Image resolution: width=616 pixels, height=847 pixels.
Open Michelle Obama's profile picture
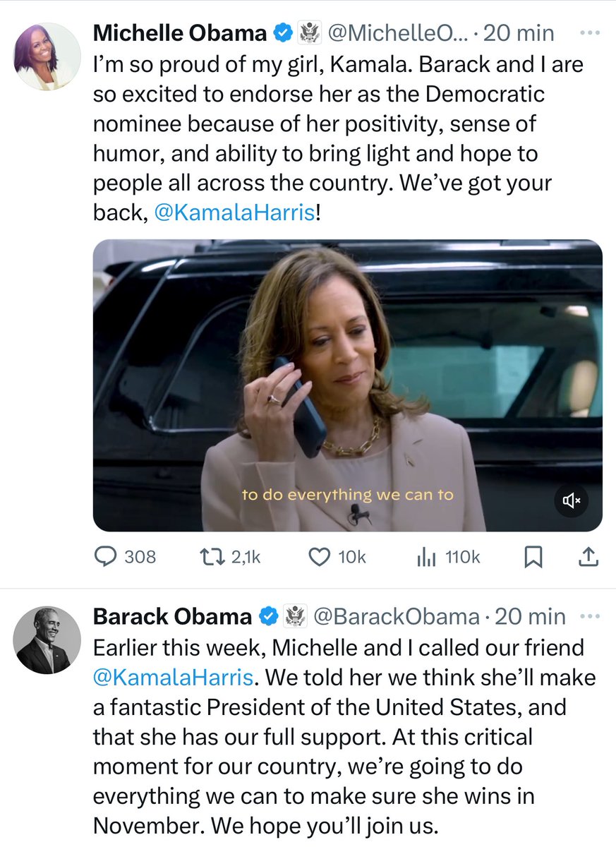47,56
